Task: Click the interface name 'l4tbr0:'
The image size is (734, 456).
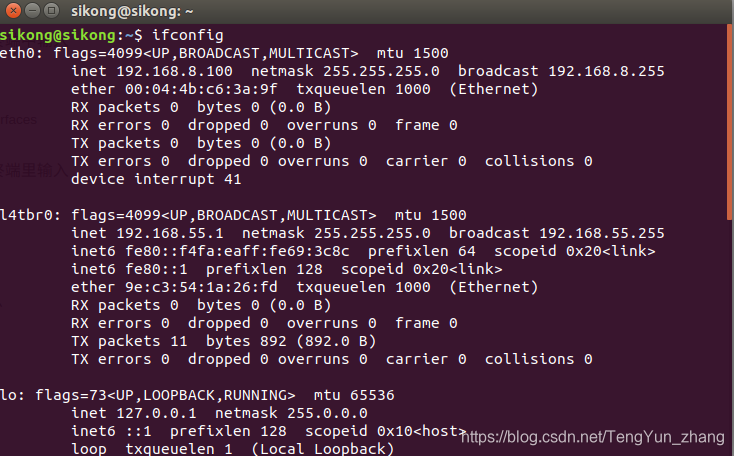Action: [x=30, y=215]
